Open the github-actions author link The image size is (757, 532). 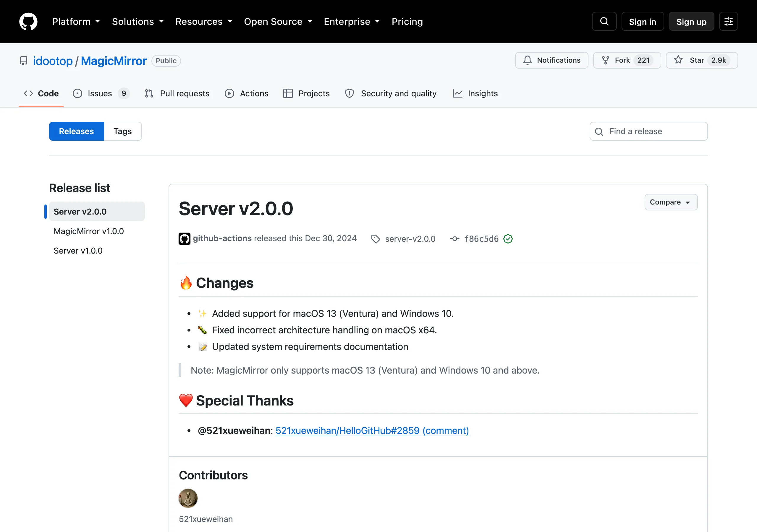click(x=222, y=238)
